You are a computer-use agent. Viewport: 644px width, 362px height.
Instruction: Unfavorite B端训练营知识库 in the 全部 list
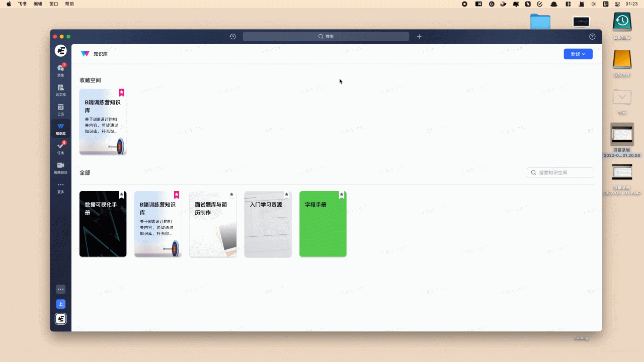coord(177,195)
